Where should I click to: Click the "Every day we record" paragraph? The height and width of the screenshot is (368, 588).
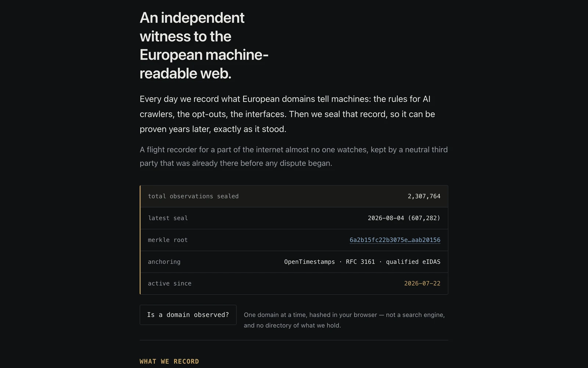click(287, 114)
